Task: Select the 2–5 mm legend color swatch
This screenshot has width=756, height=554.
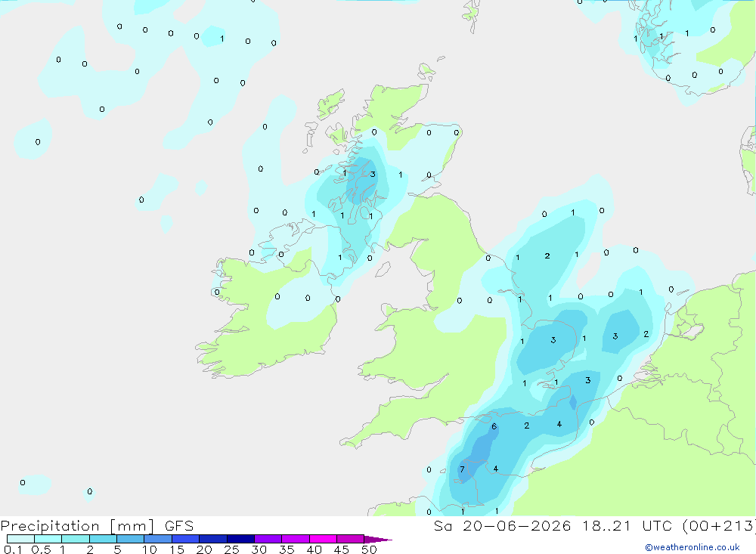Action: 103,539
